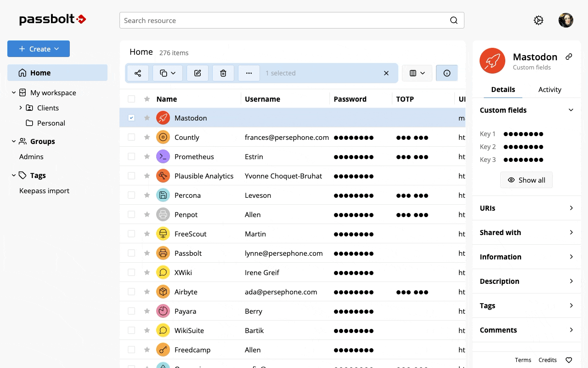Sort by the TOTP column header
Viewport: 588px width, 368px height.
tap(405, 99)
